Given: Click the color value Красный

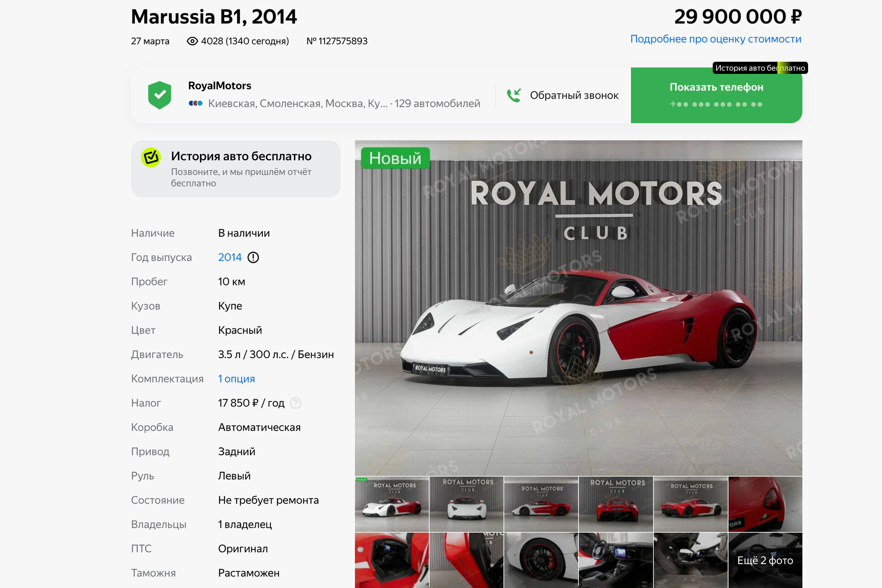Looking at the screenshot, I should coord(240,330).
